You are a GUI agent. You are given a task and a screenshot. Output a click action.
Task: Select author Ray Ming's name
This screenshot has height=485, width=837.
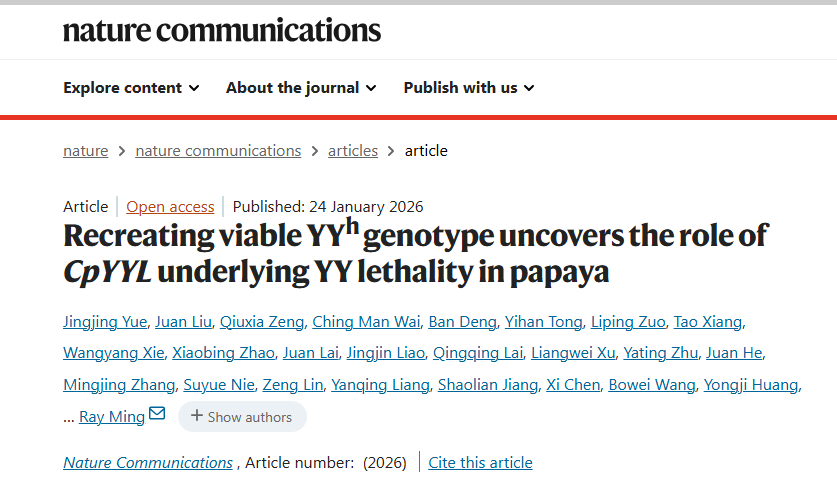tap(112, 417)
